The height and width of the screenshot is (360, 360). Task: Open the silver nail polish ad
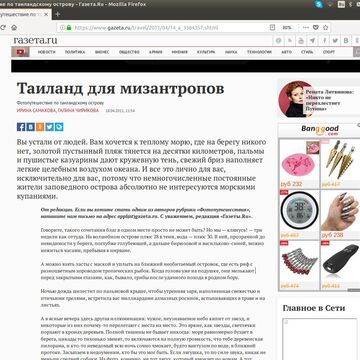(340, 211)
